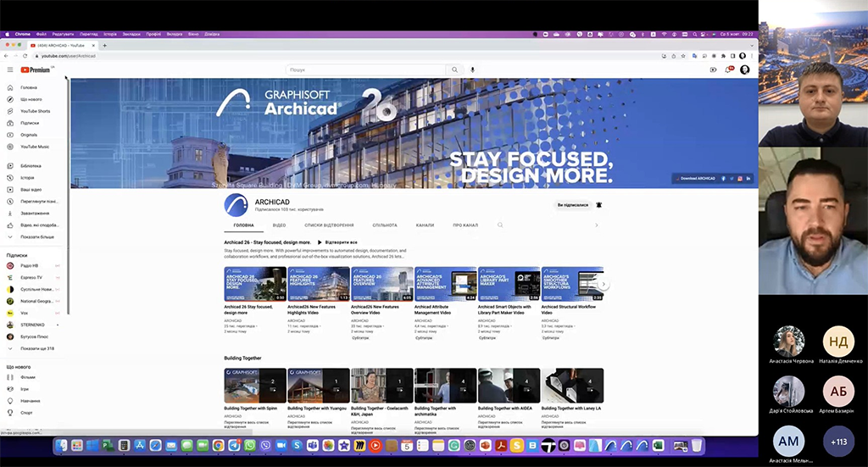Click the subscription notification bell next to ARCHICAD
868x467 pixels.
point(599,205)
